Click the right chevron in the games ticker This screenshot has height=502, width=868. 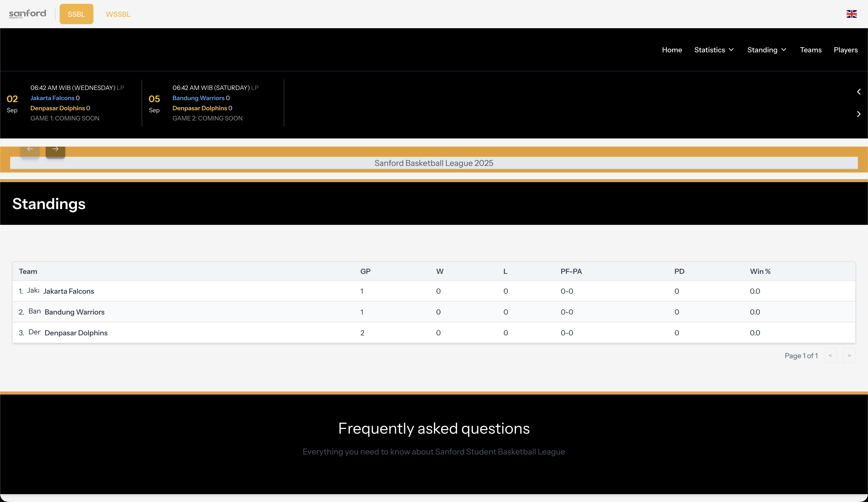pos(859,114)
